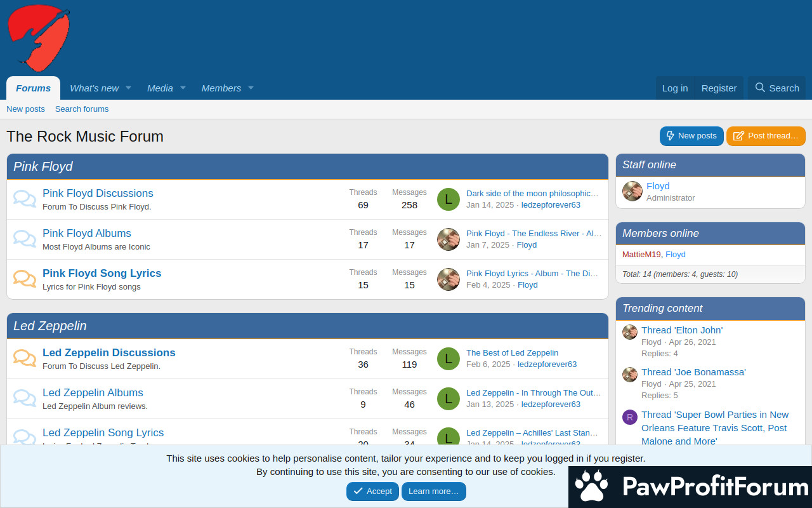The width and height of the screenshot is (812, 508).
Task: Open the Members online panel heading
Action: pyautogui.click(x=660, y=234)
